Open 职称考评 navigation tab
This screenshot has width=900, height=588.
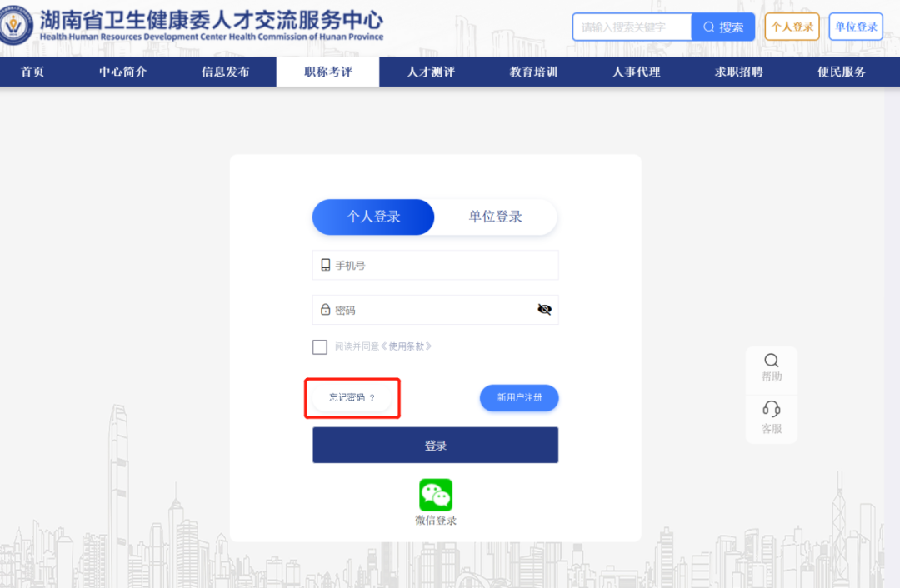pyautogui.click(x=327, y=72)
